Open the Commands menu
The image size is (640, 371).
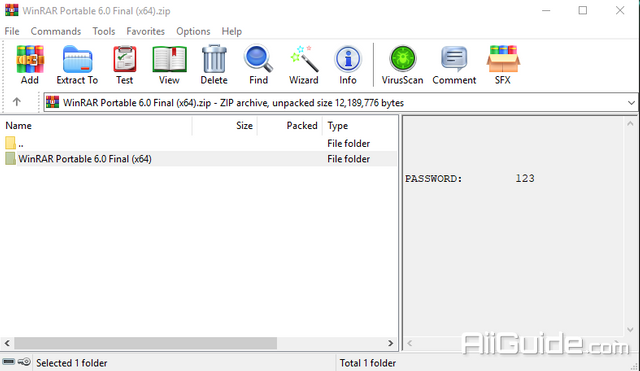[x=56, y=31]
